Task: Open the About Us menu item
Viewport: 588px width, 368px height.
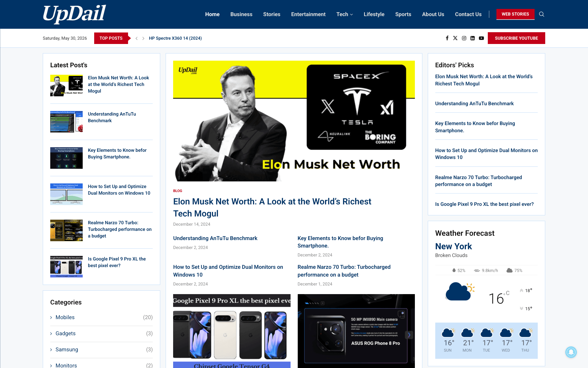Action: coord(433,14)
